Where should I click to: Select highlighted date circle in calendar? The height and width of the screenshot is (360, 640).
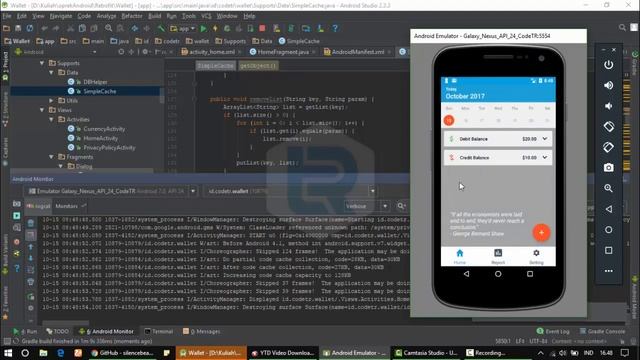point(449,120)
